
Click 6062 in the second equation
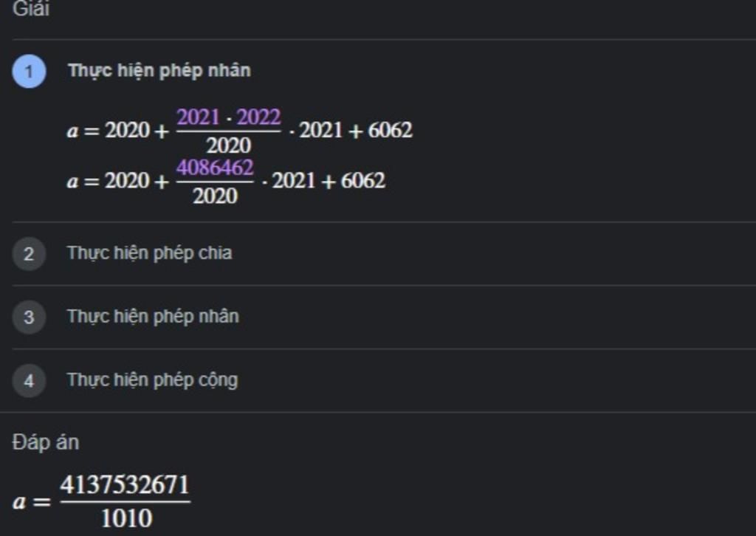point(363,181)
